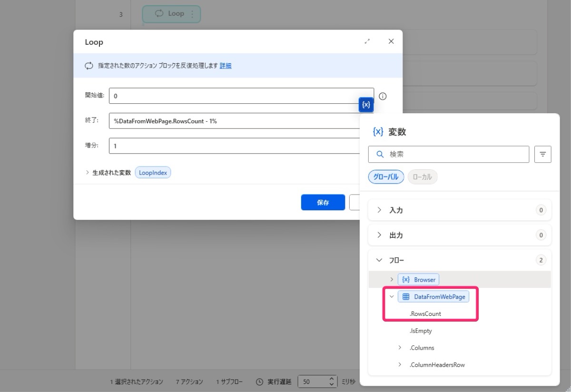Adjust the run delay stepper arrows
The image size is (571, 392).
pos(332,382)
